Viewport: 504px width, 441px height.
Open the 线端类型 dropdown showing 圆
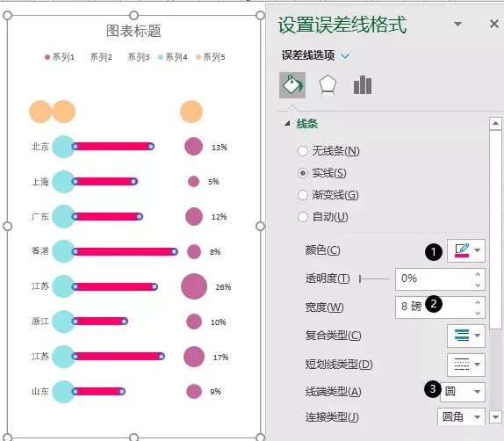click(463, 392)
